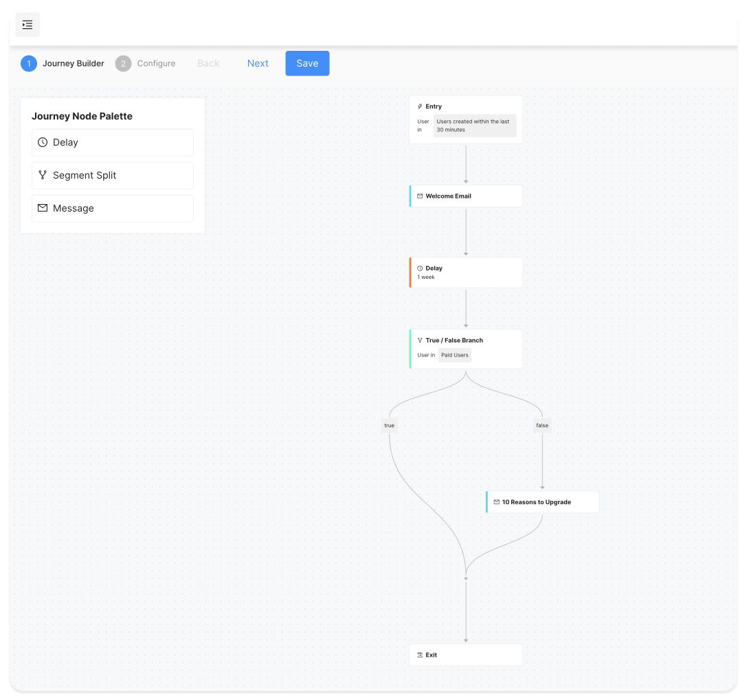
Task: Click the clock icon beside Delay in palette
Action: (43, 142)
